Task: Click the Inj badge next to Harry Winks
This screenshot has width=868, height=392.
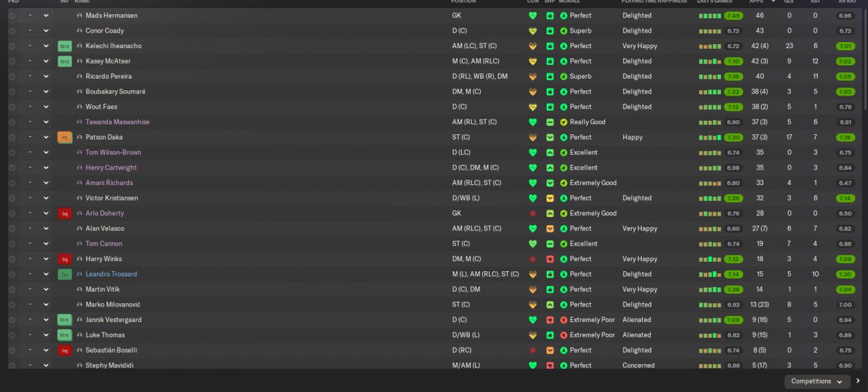Action: (64, 259)
